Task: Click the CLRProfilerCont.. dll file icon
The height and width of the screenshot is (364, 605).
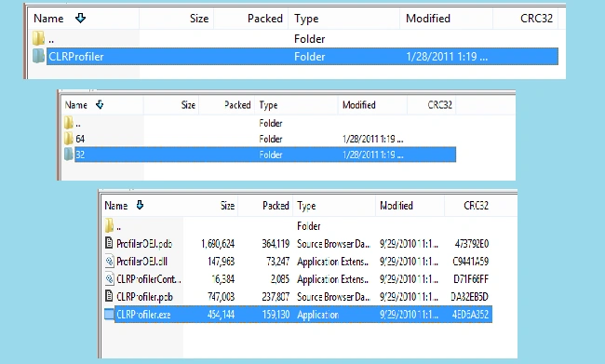Action: click(x=109, y=278)
